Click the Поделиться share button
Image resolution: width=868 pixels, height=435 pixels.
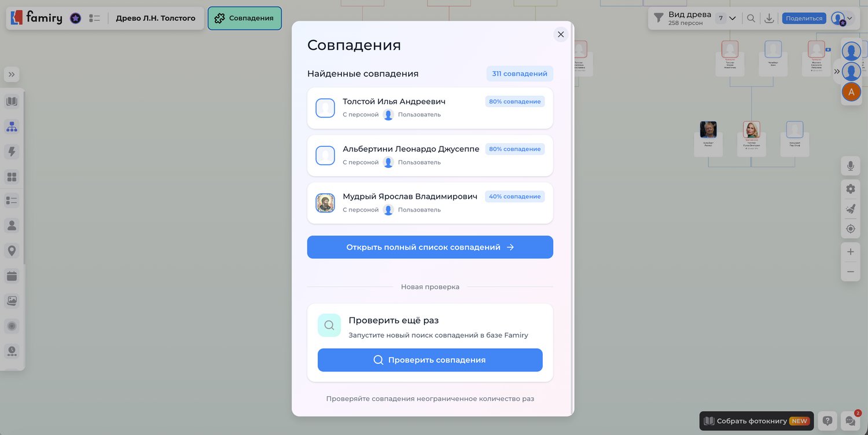pyautogui.click(x=804, y=19)
